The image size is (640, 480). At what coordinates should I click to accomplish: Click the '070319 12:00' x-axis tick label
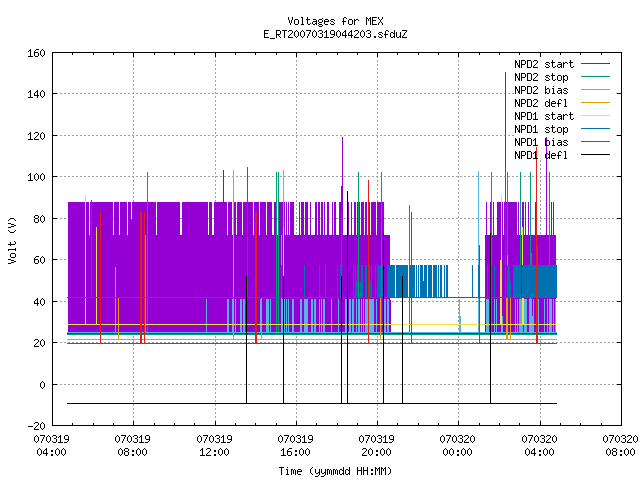(x=214, y=446)
